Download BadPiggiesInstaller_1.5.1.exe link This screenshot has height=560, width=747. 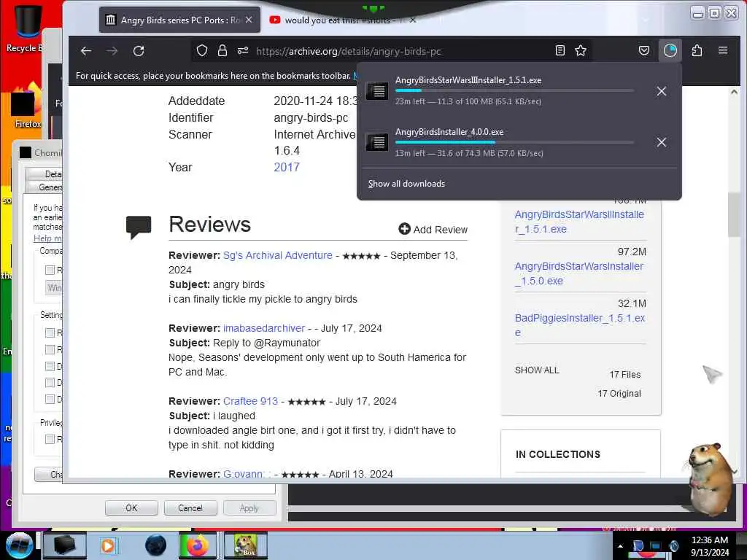[x=580, y=325]
